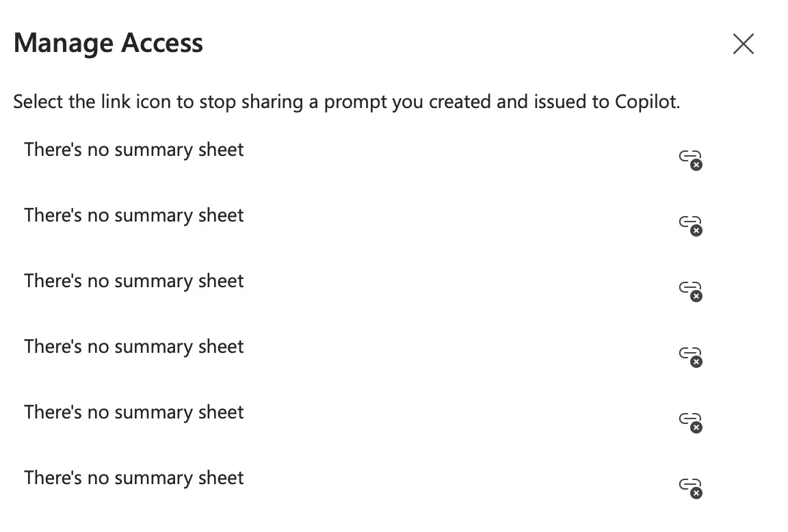Image resolution: width=788 pixels, height=532 pixels.
Task: Click the fourth "There's no summary sheet" text
Action: click(x=134, y=347)
